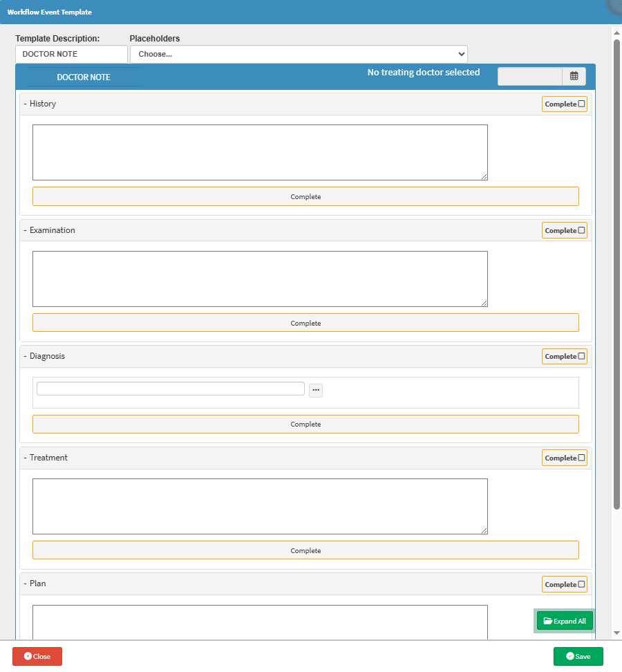Click into the Template Description field
Image resolution: width=622 pixels, height=672 pixels.
[71, 54]
